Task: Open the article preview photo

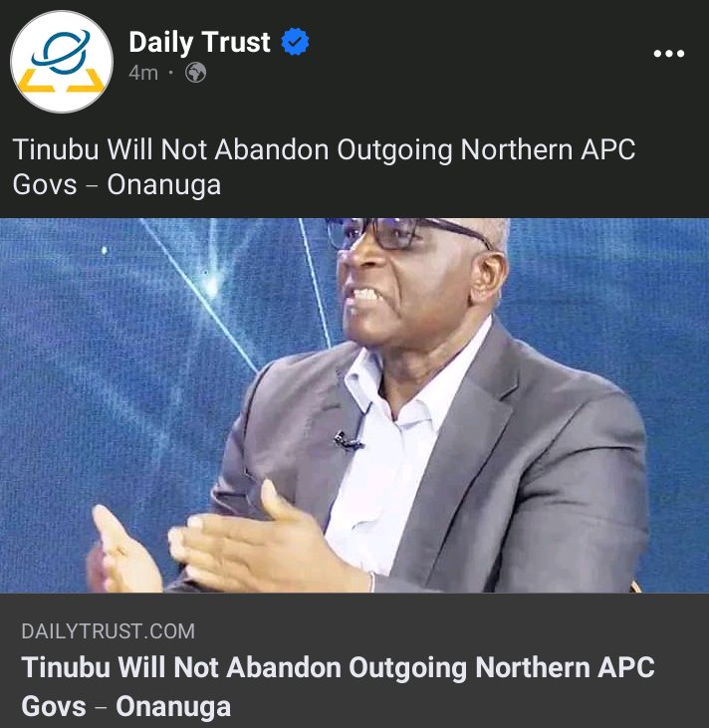Action: (354, 405)
